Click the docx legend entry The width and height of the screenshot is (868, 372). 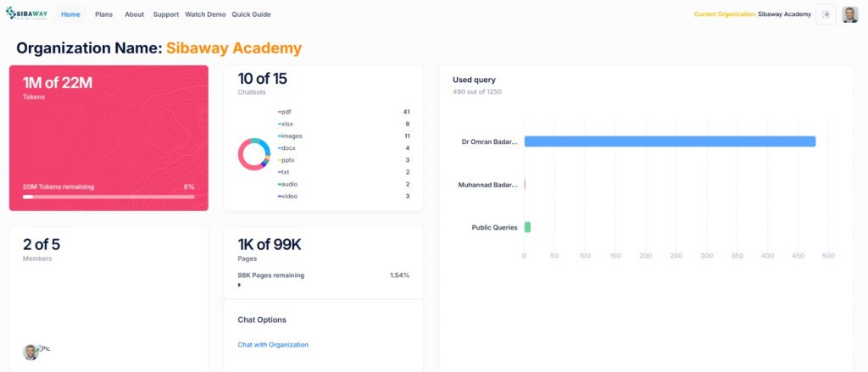[x=287, y=147]
